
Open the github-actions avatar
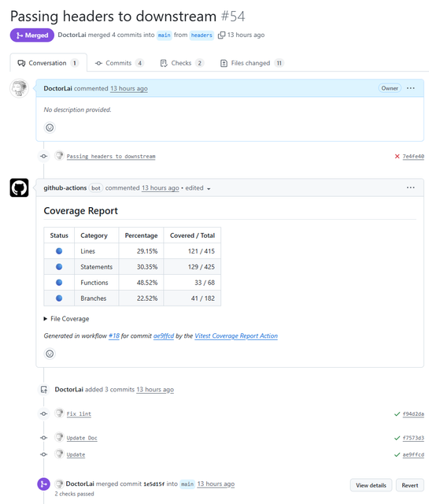19,187
